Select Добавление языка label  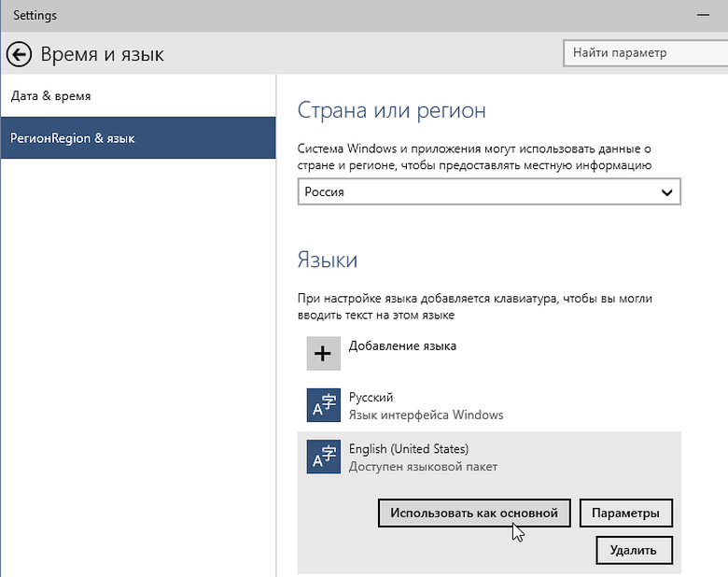tap(402, 346)
